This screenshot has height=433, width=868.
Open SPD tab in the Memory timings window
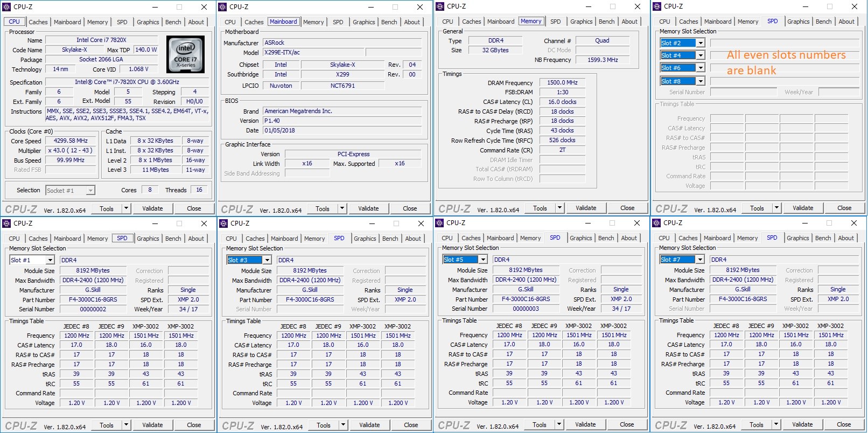[555, 22]
